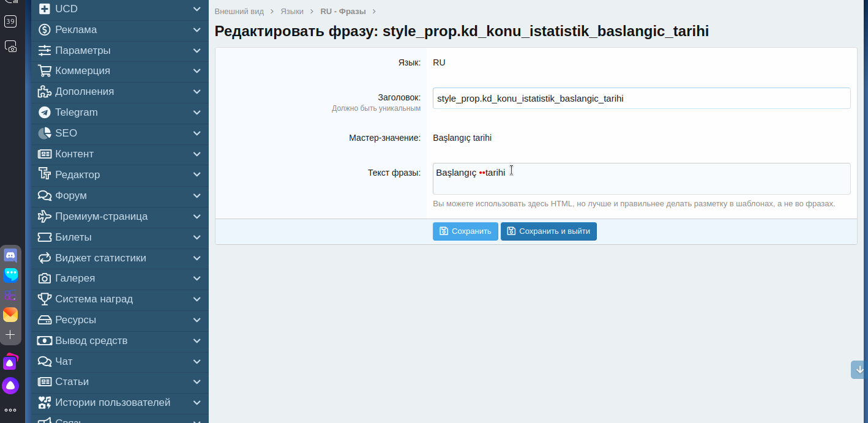Click the puzzle piece icon for Дополнения

click(45, 92)
